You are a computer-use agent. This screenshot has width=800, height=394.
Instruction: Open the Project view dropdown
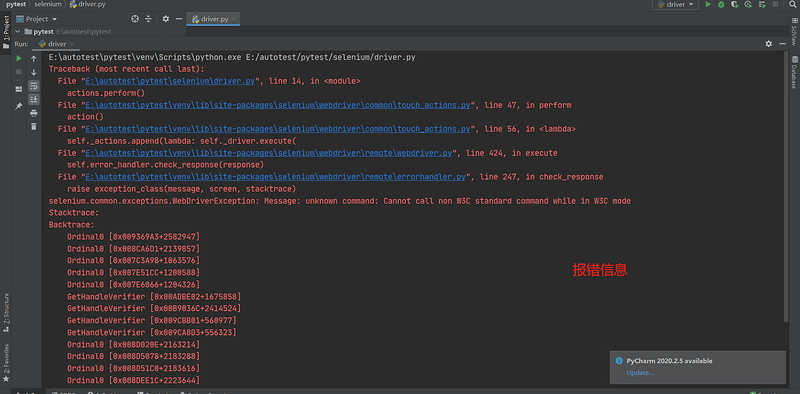[x=37, y=19]
